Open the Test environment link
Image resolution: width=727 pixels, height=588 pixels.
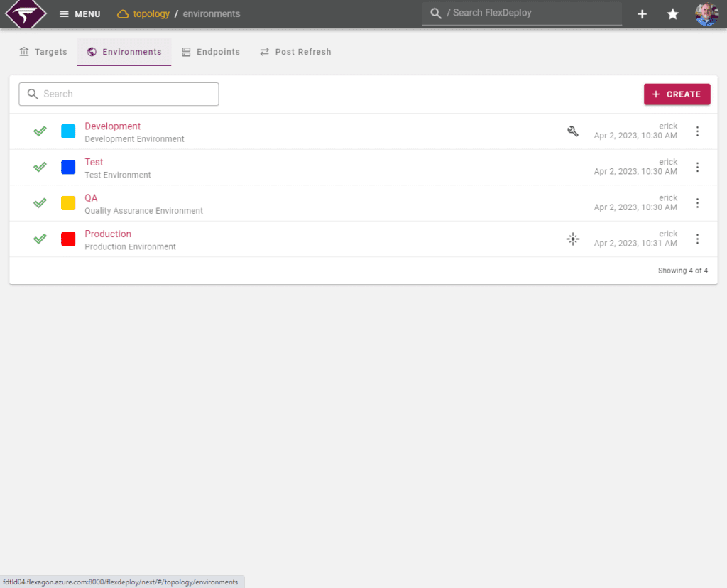click(94, 162)
